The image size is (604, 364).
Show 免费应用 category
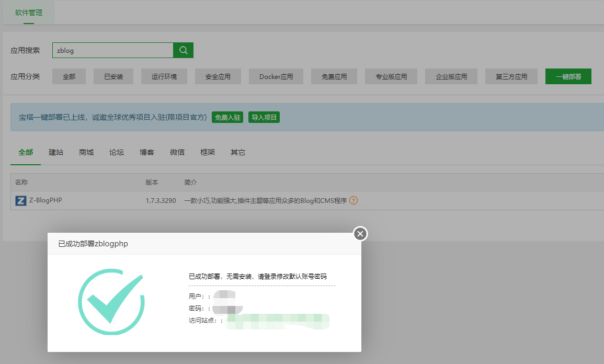(334, 77)
